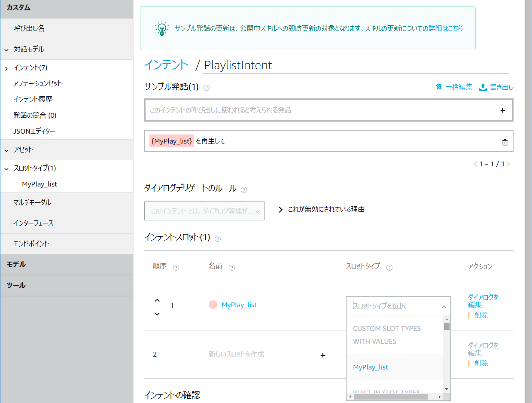Click pink color dot beside MyPlay_list slot
Viewport: 532px width, 403px height.
213,305
